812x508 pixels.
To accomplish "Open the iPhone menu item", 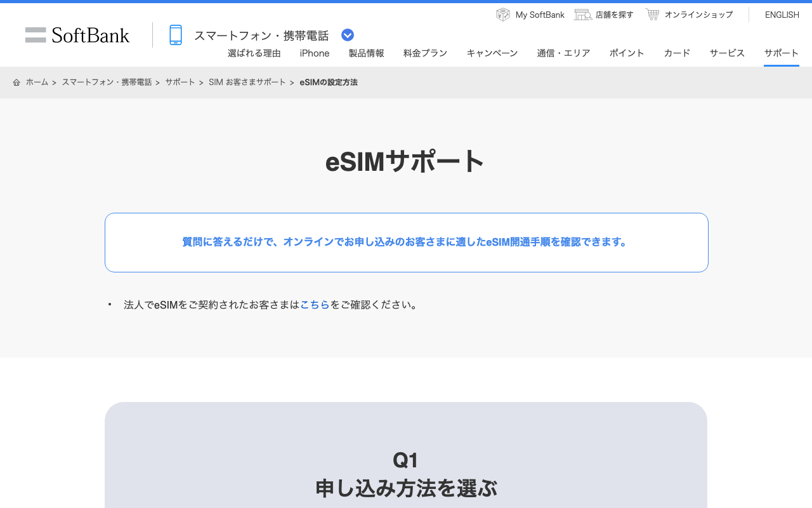I will (315, 53).
